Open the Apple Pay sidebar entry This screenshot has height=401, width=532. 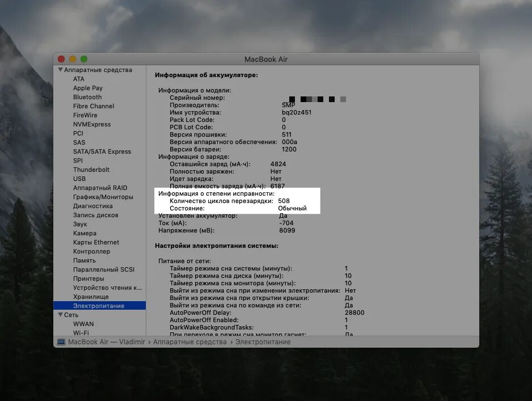tap(88, 88)
